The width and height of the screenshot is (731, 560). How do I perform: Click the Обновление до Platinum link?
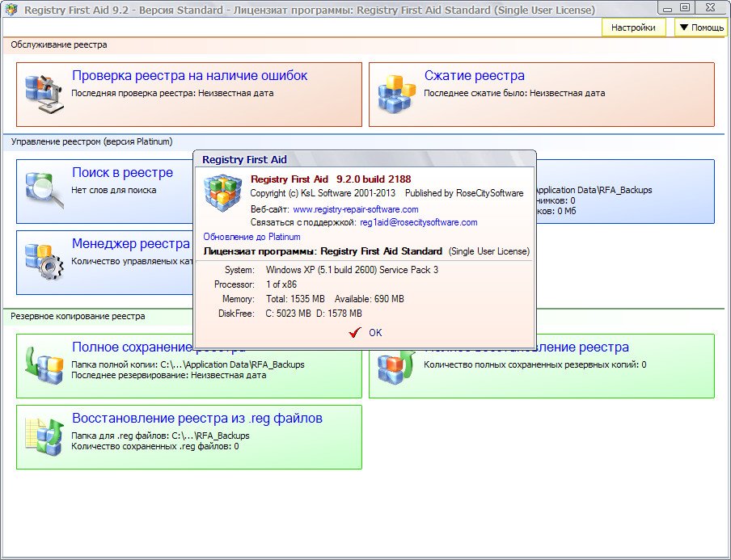click(x=251, y=237)
